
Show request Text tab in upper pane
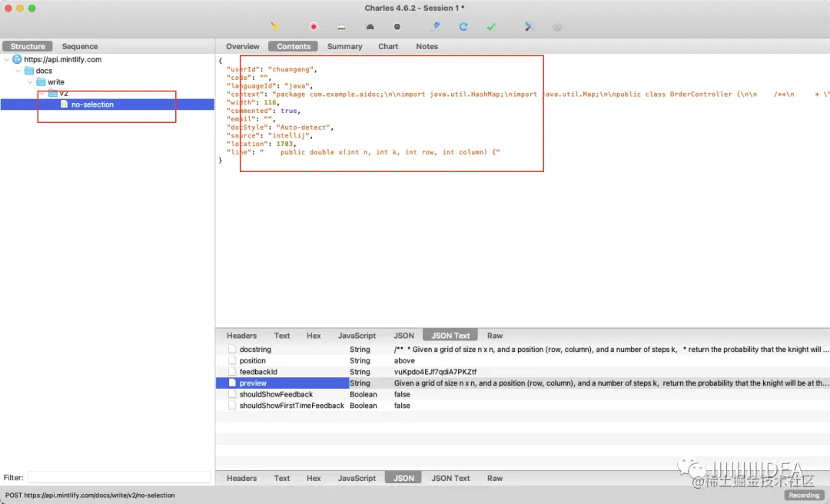point(281,336)
